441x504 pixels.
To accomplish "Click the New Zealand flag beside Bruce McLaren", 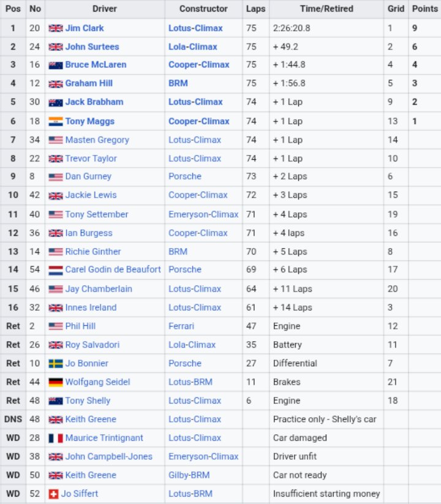I will [x=56, y=66].
